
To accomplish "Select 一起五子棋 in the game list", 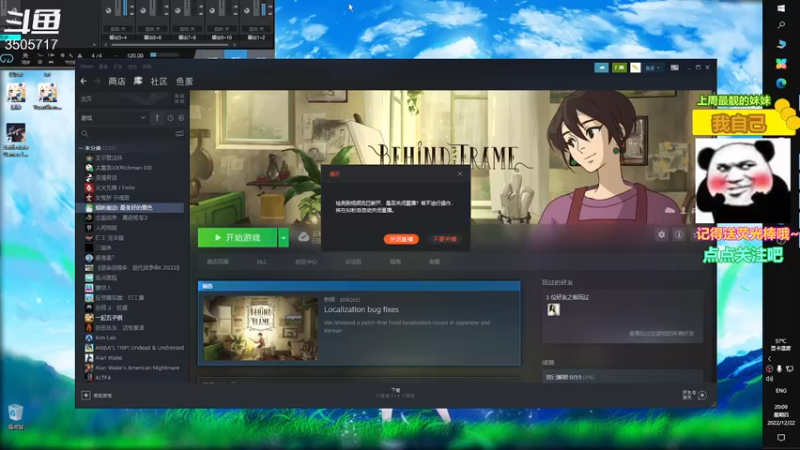I will pos(109,318).
